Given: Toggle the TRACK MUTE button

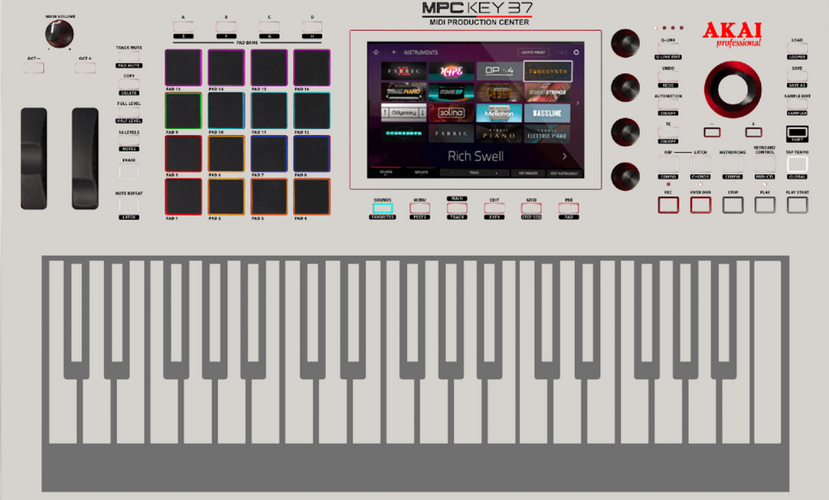Looking at the screenshot, I should 129,56.
